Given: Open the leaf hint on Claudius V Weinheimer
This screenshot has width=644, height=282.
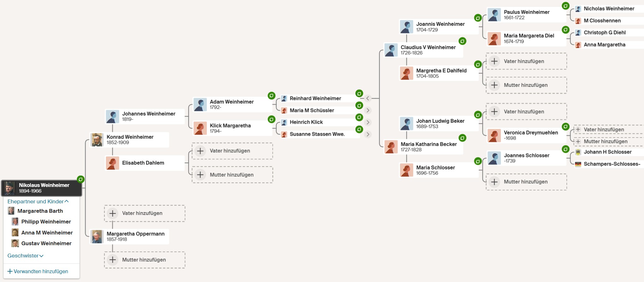Looking at the screenshot, I should [x=462, y=41].
